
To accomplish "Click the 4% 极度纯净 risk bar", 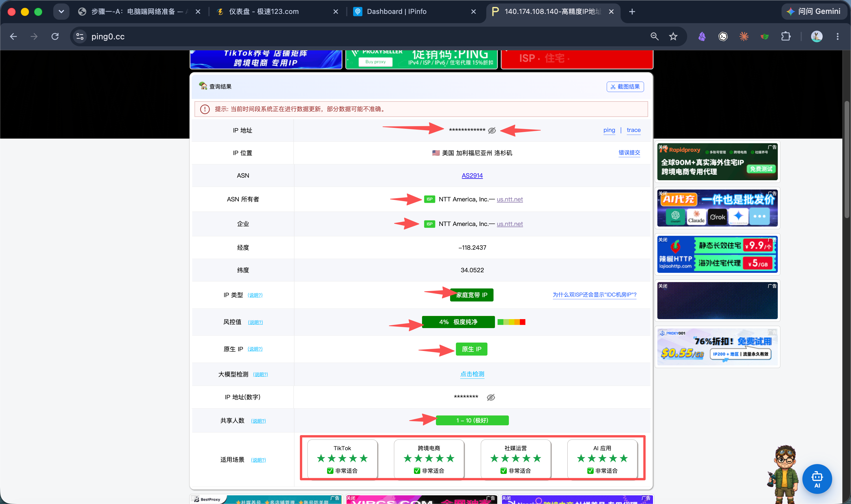I will (x=458, y=322).
